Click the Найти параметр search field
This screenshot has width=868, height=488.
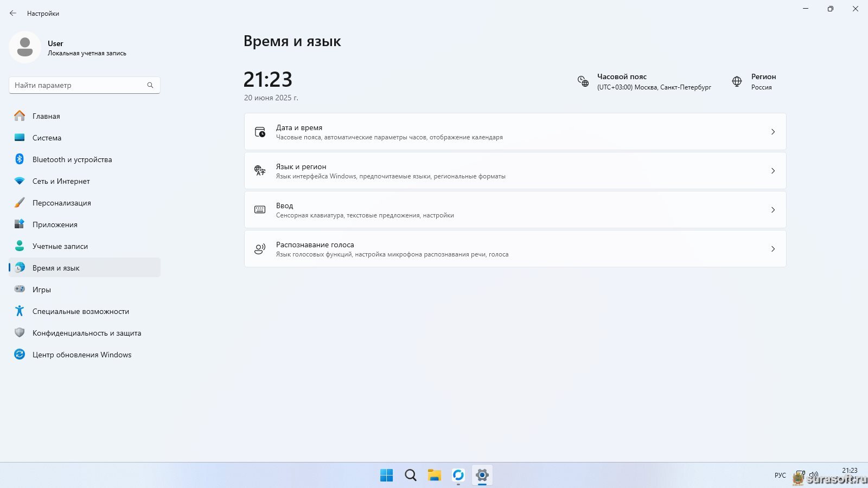click(85, 85)
